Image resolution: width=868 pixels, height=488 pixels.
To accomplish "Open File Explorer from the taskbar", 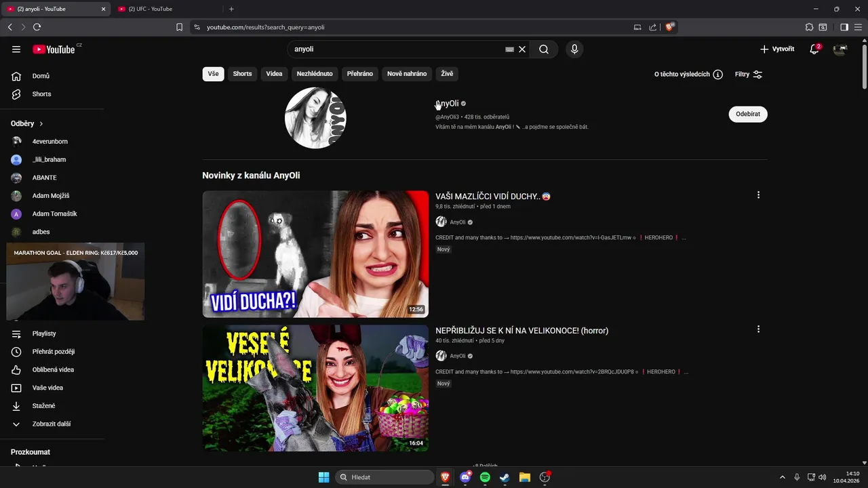I will coord(524,477).
